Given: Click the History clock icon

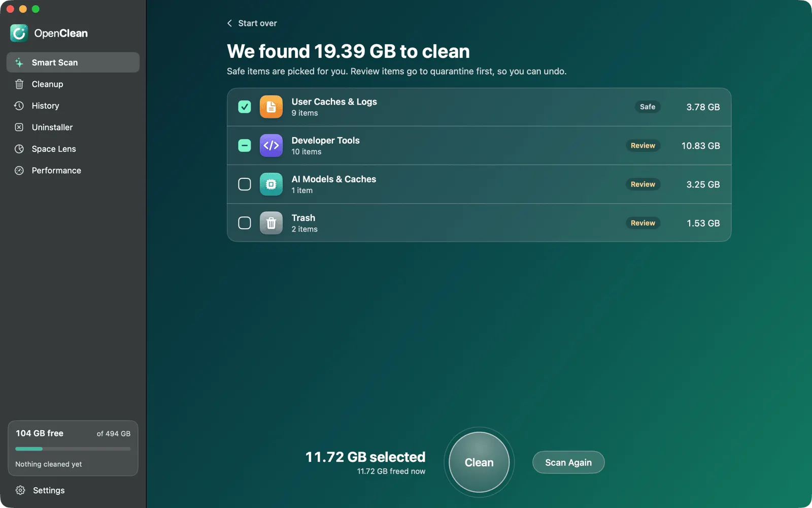Looking at the screenshot, I should [x=19, y=106].
